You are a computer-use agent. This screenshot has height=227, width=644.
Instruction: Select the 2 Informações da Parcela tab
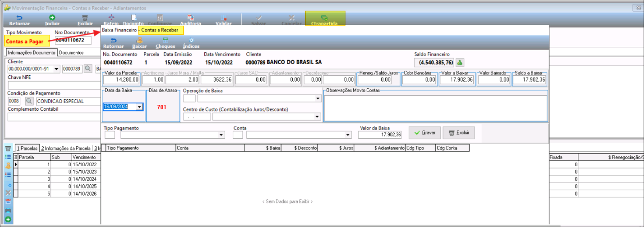point(66,148)
